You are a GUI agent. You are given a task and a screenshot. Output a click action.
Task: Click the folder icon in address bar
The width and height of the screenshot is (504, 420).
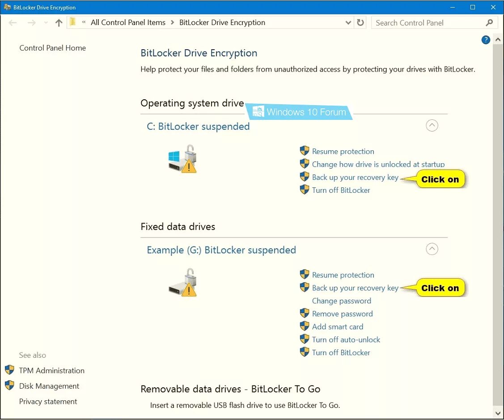pyautogui.click(x=73, y=22)
